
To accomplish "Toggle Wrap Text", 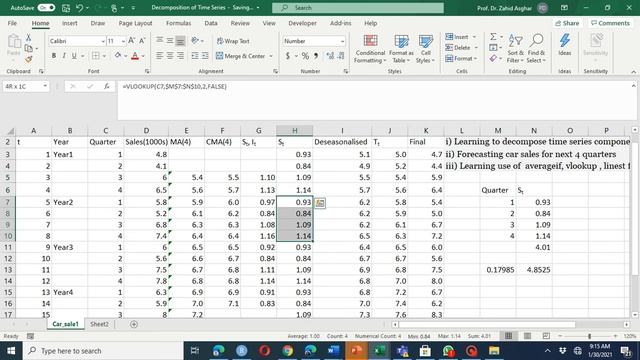I will (233, 41).
